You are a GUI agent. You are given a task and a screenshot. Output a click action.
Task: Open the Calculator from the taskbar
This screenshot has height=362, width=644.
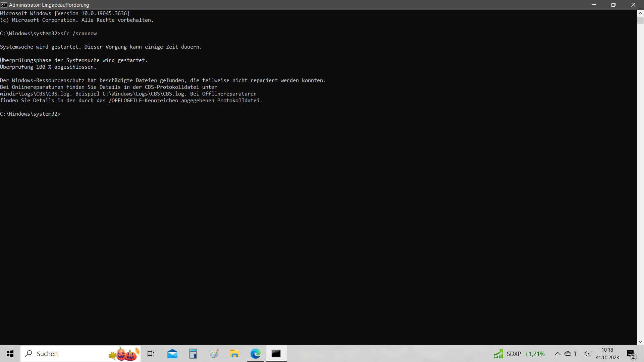pyautogui.click(x=193, y=354)
